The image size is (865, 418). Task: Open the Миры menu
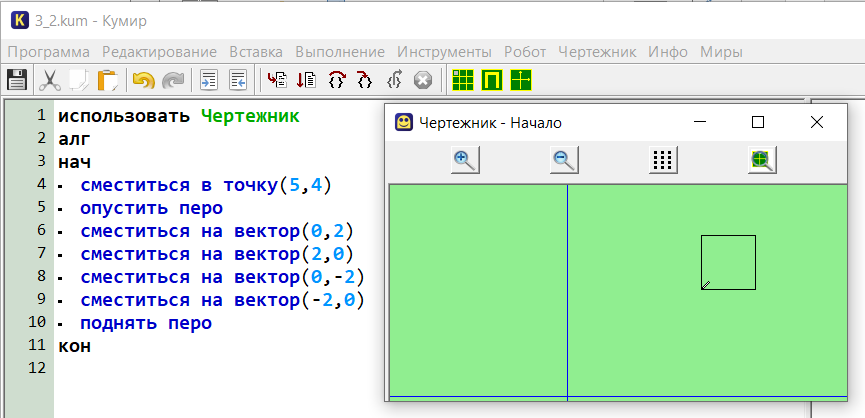(721, 52)
